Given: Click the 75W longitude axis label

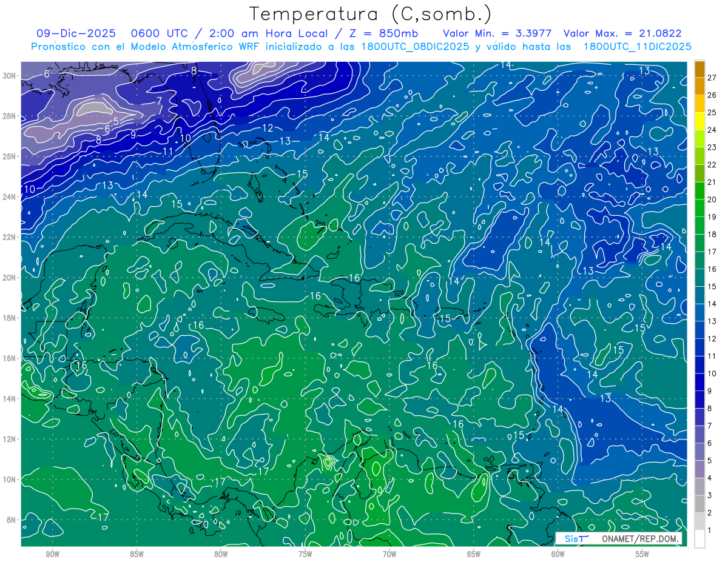Looking at the screenshot, I should 306,555.
